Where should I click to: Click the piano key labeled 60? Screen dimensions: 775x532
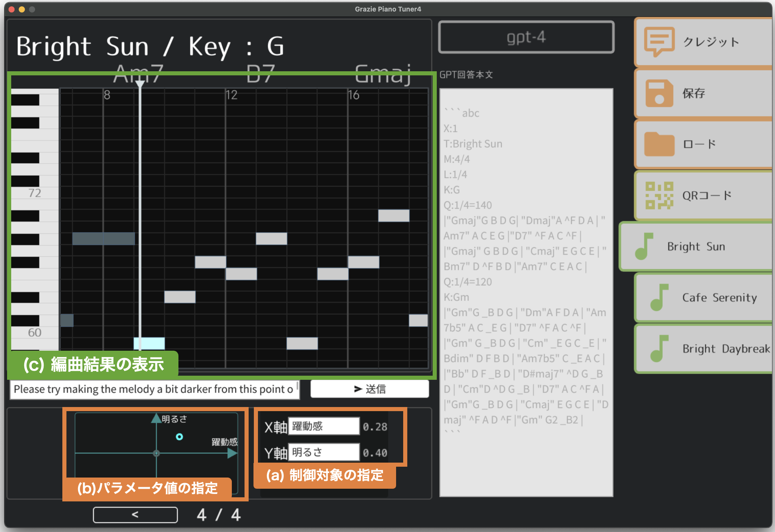[x=34, y=332]
